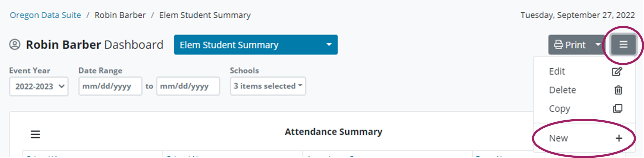Click the pencil icon beside Edit
Image resolution: width=644 pixels, height=158 pixels.
pyautogui.click(x=617, y=72)
